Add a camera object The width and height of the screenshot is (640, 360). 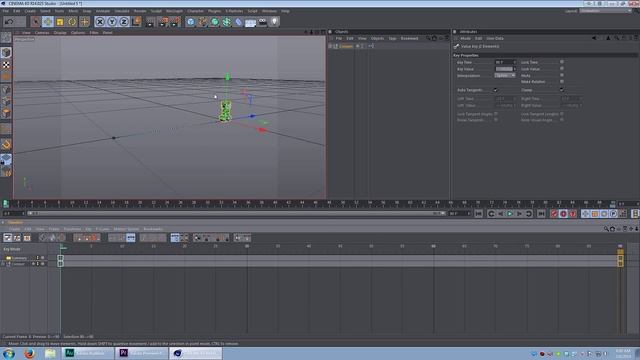pyautogui.click(x=262, y=22)
